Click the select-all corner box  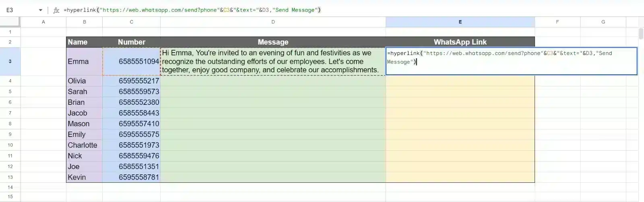point(10,22)
